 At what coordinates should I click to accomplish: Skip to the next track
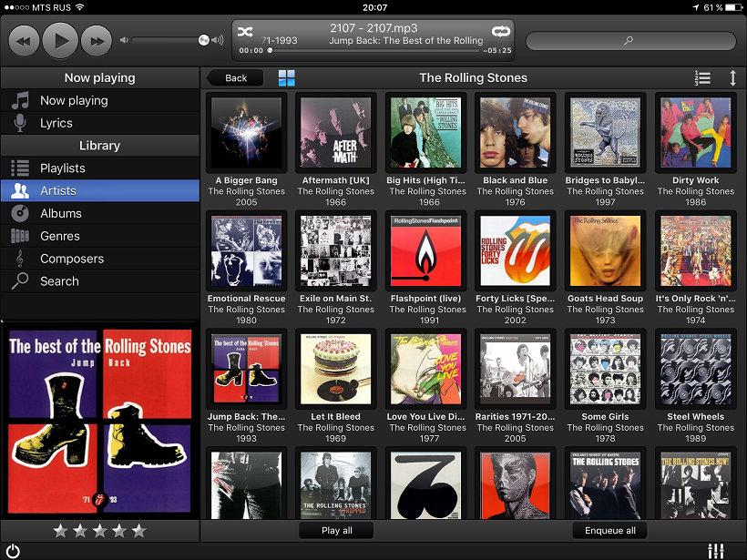tap(97, 41)
